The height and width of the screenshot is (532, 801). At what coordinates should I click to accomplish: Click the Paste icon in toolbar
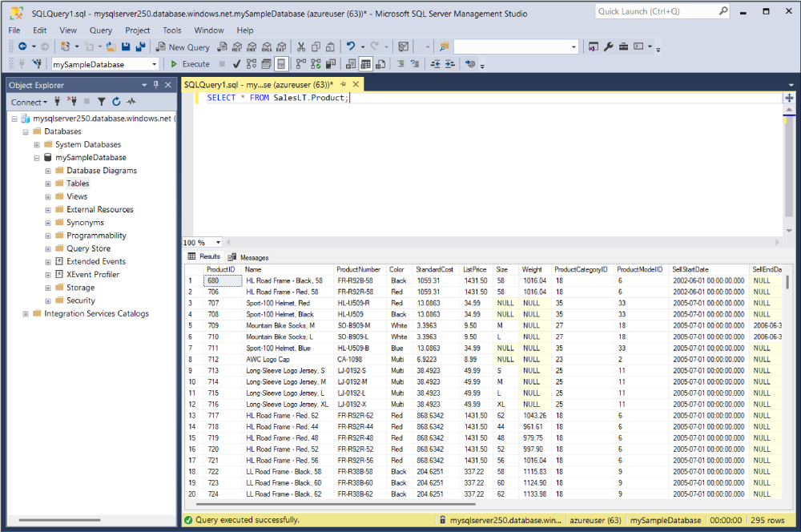(330, 46)
